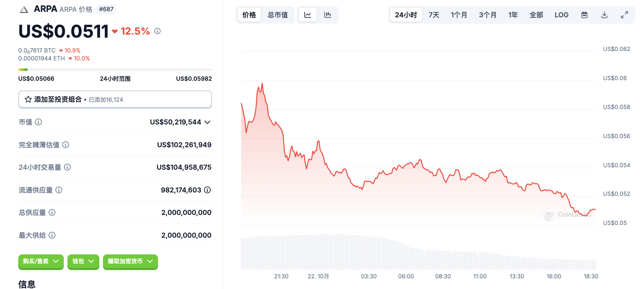Open the 购买/售卖 dropdown
The width and height of the screenshot is (644, 289).
41,261
